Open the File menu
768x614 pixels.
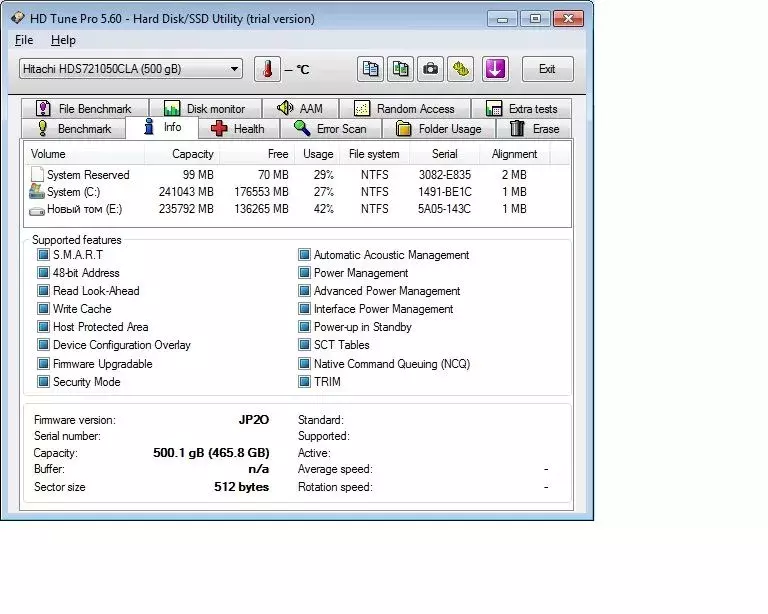[24, 40]
